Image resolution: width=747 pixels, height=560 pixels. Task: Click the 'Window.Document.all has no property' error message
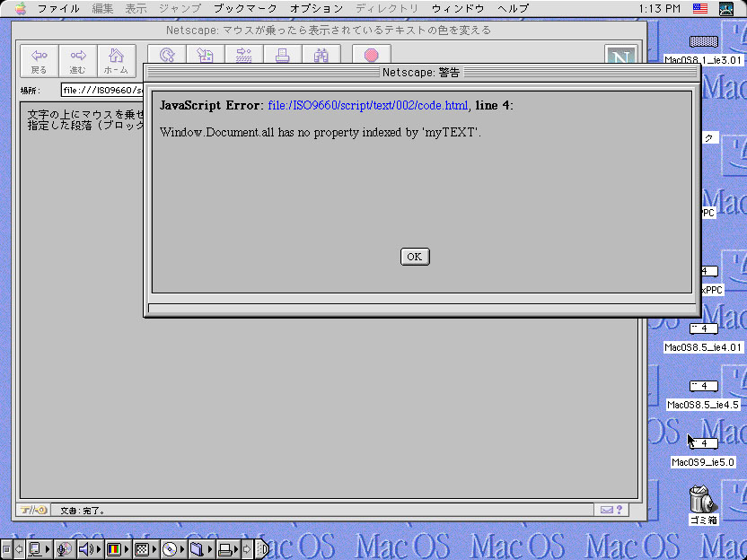tap(321, 133)
